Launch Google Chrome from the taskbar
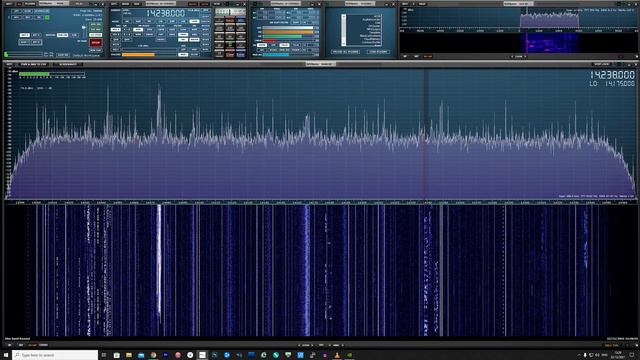The width and height of the screenshot is (640, 360). tap(153, 355)
